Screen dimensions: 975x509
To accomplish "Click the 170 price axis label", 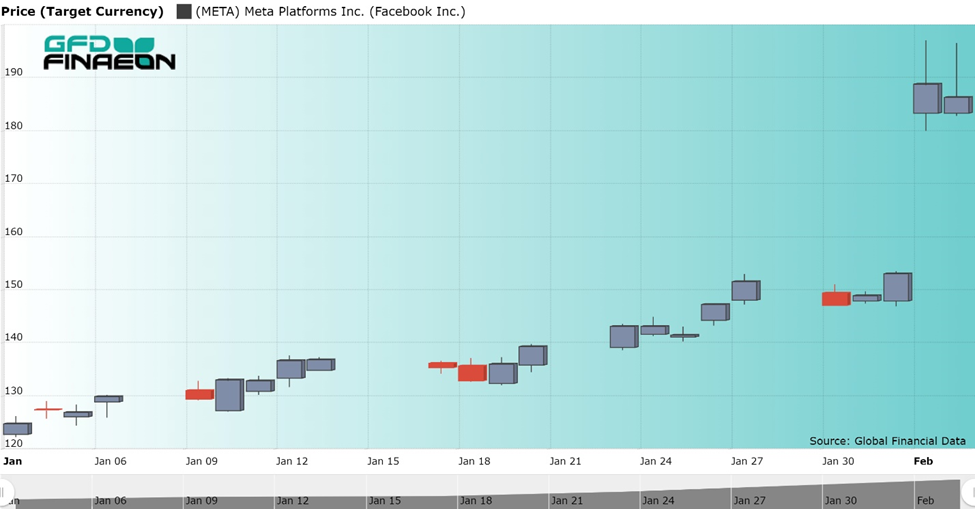I will point(13,178).
